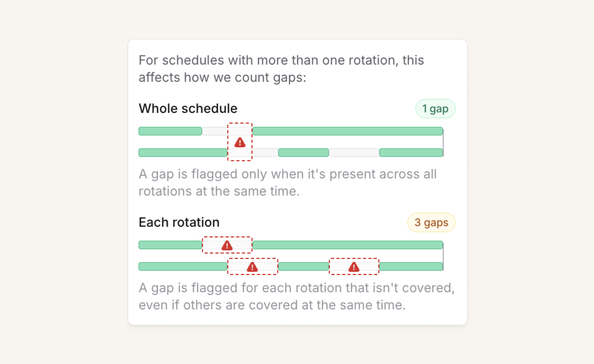Click the second warning icon on Each rotation bottom row

coord(354,267)
